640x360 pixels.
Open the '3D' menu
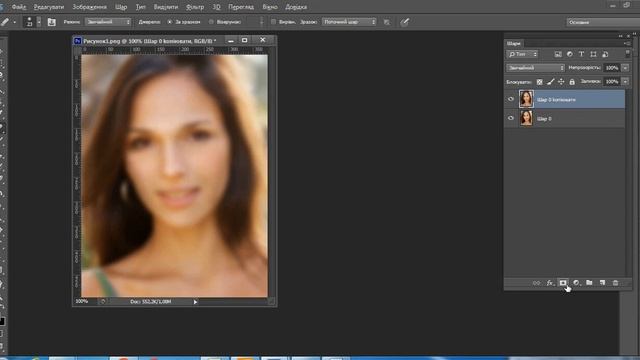click(x=216, y=7)
